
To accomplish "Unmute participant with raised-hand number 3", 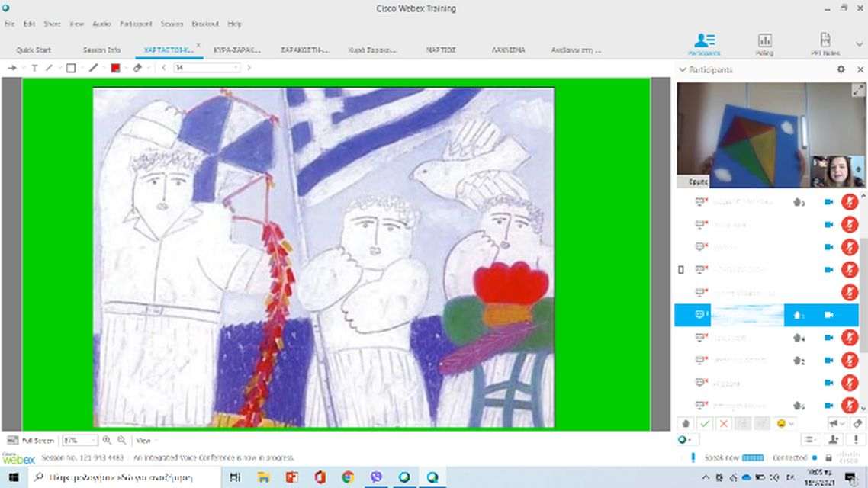I will coord(849,202).
